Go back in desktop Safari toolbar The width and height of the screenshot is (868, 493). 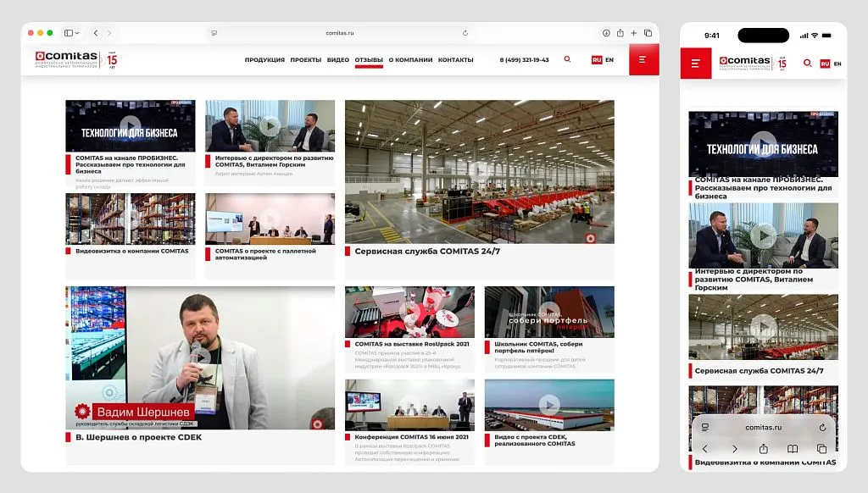96,33
